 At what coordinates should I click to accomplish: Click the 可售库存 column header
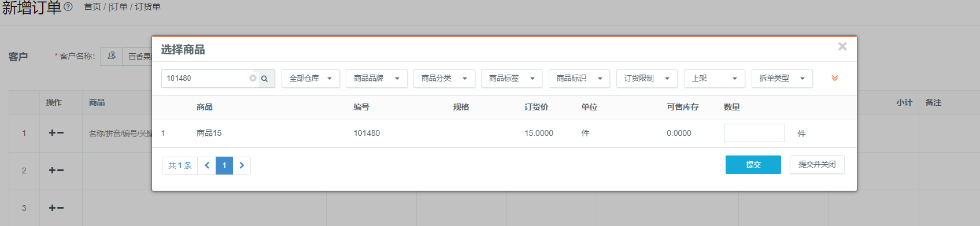[682, 107]
